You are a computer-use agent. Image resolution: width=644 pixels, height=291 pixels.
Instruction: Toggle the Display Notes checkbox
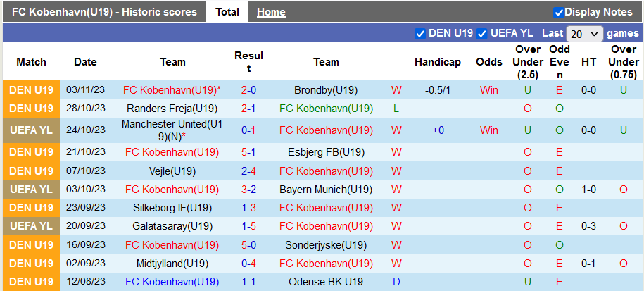[x=559, y=12]
